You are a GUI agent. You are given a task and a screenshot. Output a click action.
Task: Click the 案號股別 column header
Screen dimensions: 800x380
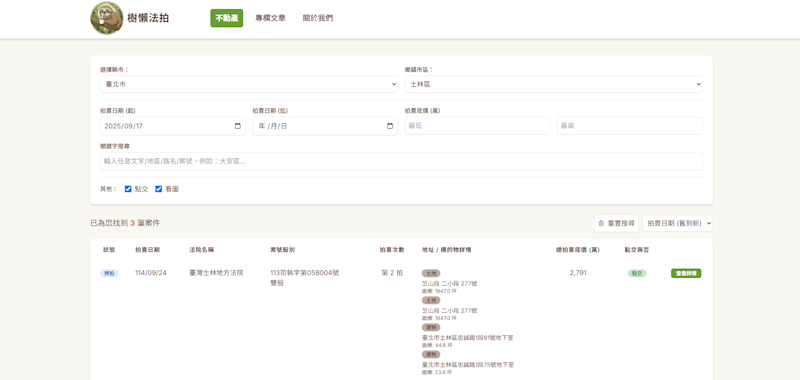coord(282,250)
